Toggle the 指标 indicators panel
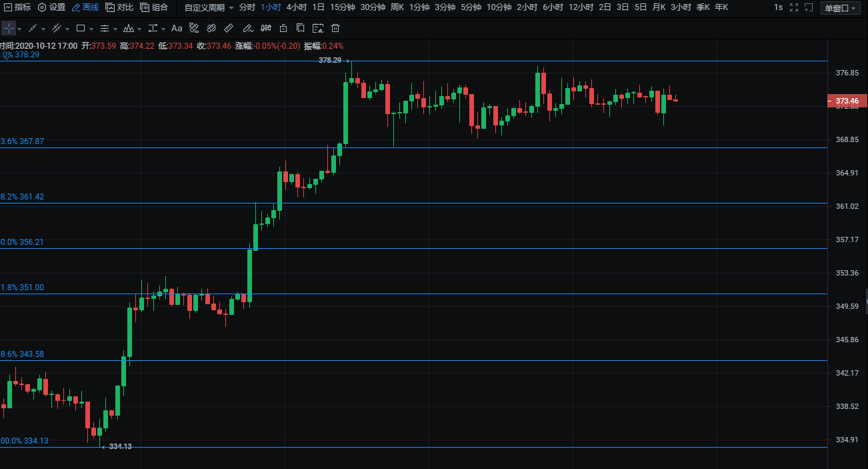 [17, 7]
